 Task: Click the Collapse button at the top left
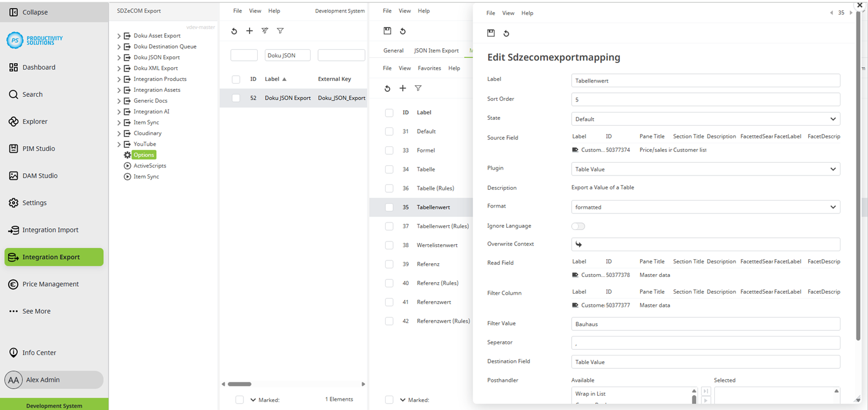(34, 11)
